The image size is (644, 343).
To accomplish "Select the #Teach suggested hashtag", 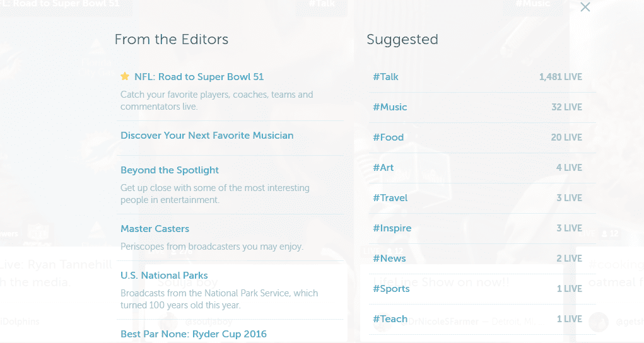I will coord(390,319).
